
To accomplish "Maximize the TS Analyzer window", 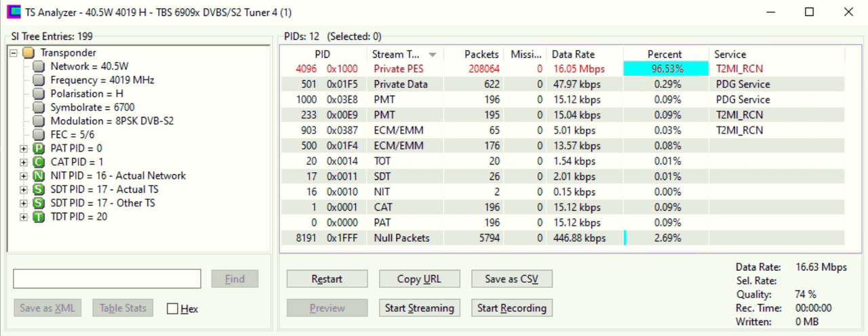I will [x=809, y=12].
